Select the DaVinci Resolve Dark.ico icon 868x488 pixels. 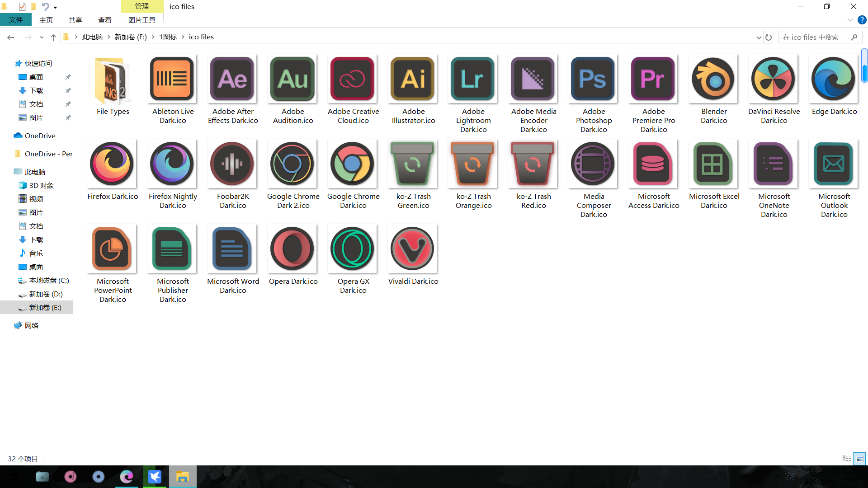point(774,79)
